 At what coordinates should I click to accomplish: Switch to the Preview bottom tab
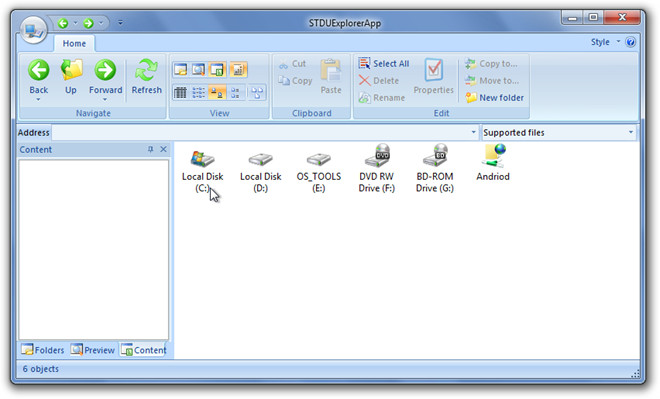click(93, 350)
